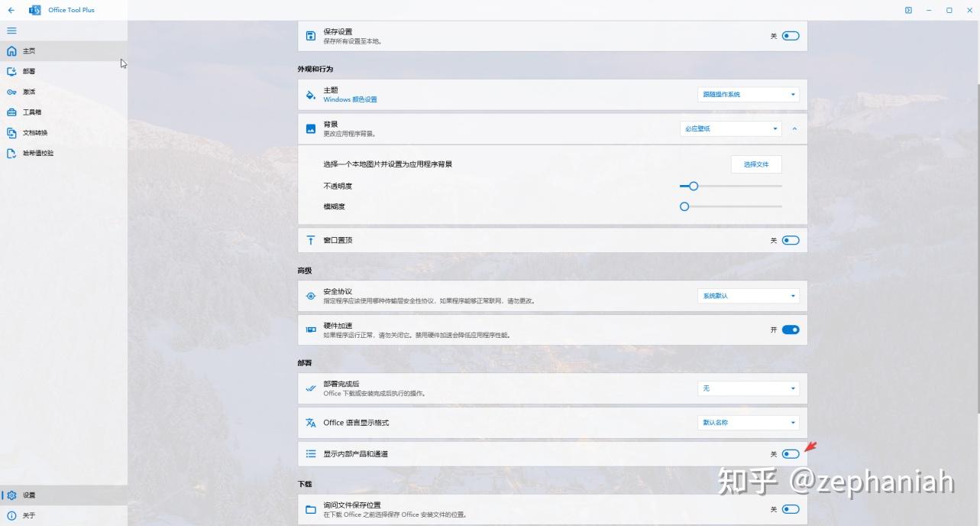Disable the 硬件加速 switch
This screenshot has width=980, height=526.
pyautogui.click(x=790, y=329)
